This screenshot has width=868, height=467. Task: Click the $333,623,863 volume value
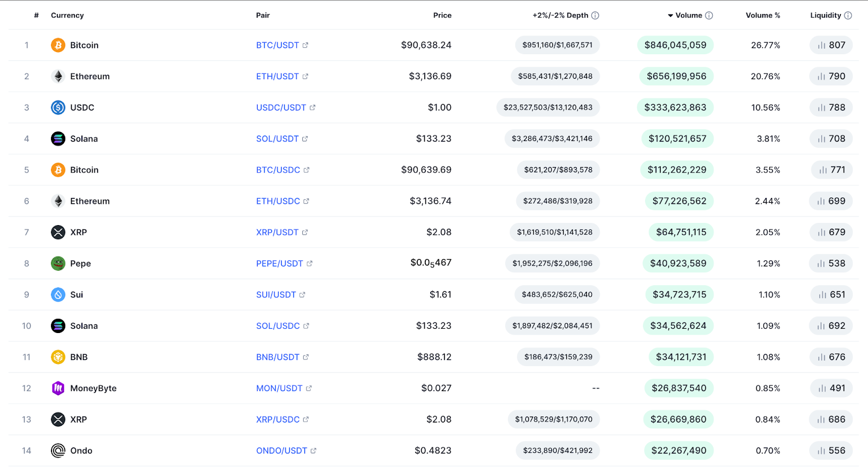click(x=675, y=107)
